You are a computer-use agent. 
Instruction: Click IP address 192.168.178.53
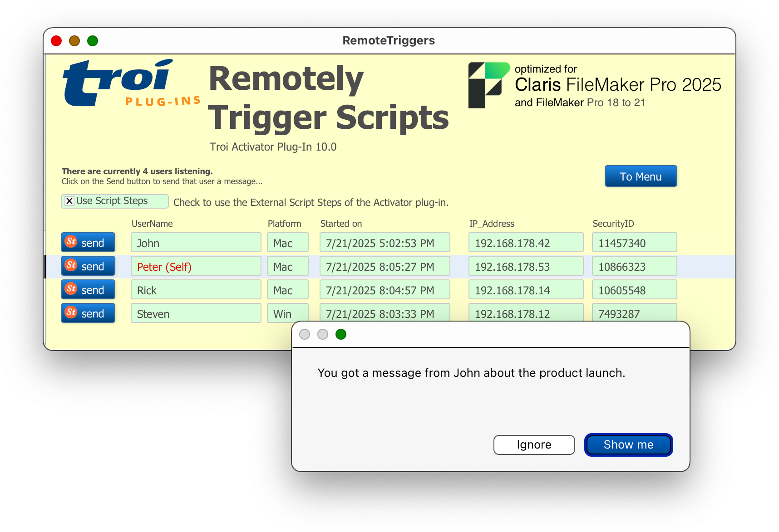tap(526, 266)
